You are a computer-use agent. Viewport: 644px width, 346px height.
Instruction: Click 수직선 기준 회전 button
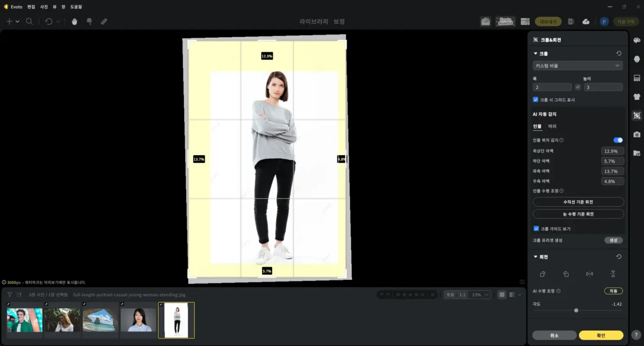578,202
